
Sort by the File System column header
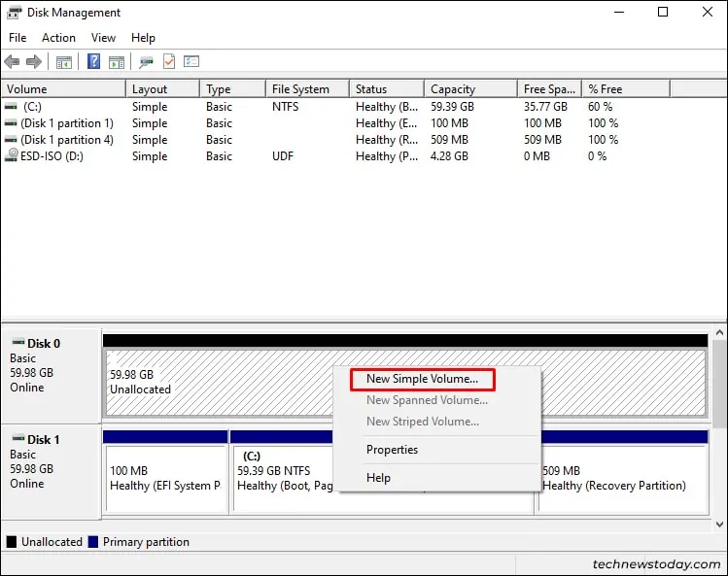click(x=307, y=88)
